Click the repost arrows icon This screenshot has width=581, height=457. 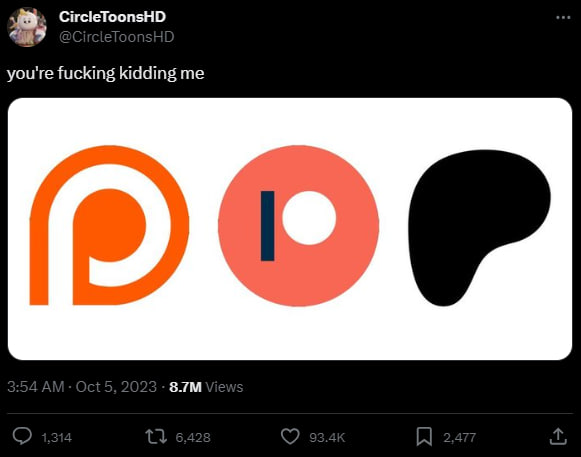click(156, 437)
